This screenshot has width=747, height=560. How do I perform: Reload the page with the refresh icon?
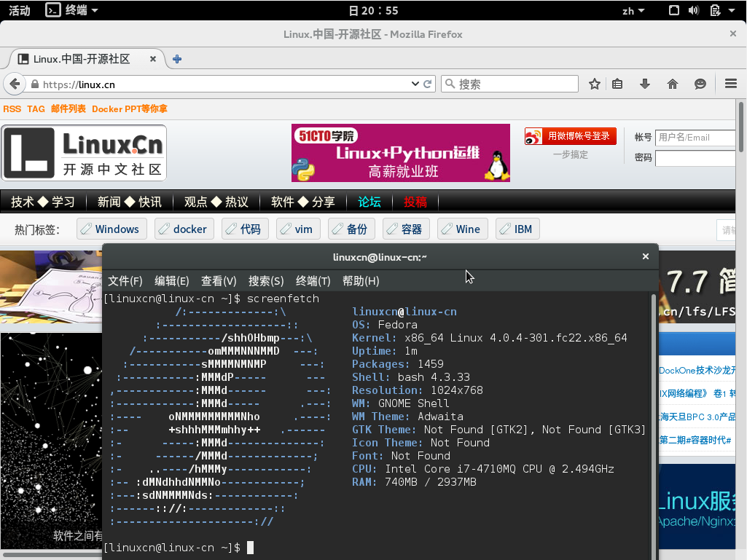point(428,84)
